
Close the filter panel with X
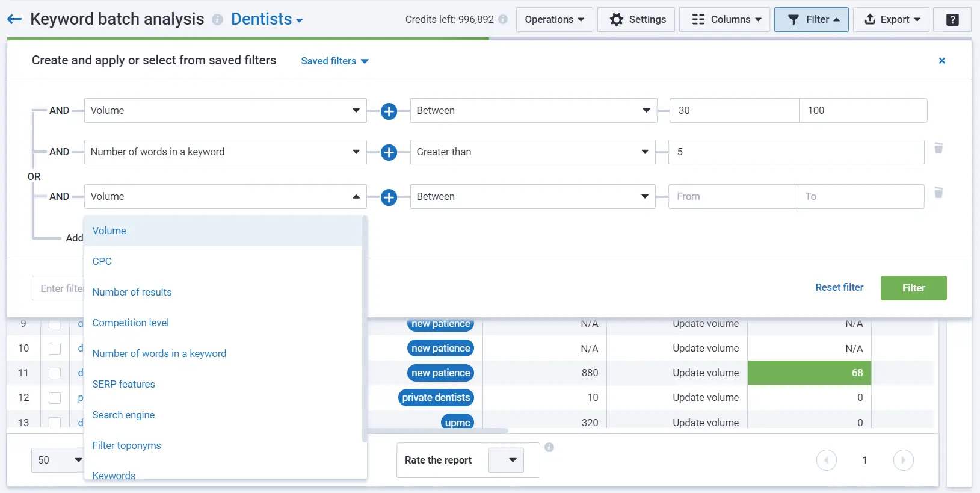pos(941,60)
